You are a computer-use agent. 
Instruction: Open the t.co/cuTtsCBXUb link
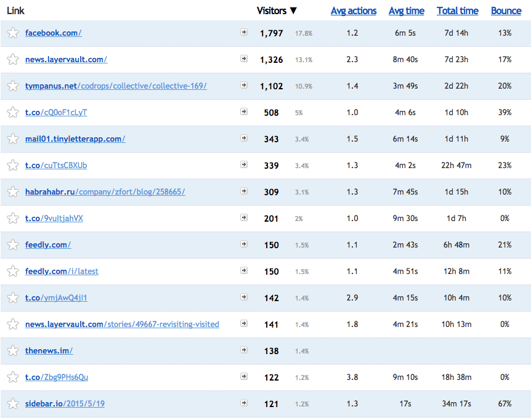pos(56,165)
